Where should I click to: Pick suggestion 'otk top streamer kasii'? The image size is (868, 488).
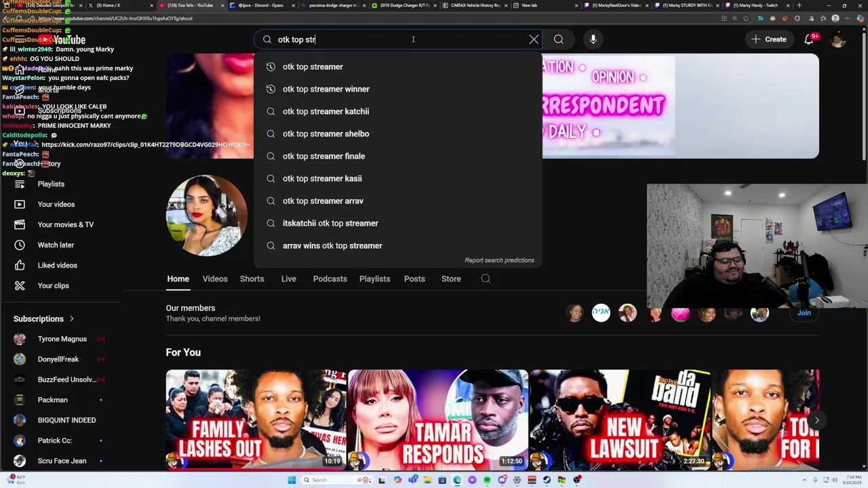[398, 178]
